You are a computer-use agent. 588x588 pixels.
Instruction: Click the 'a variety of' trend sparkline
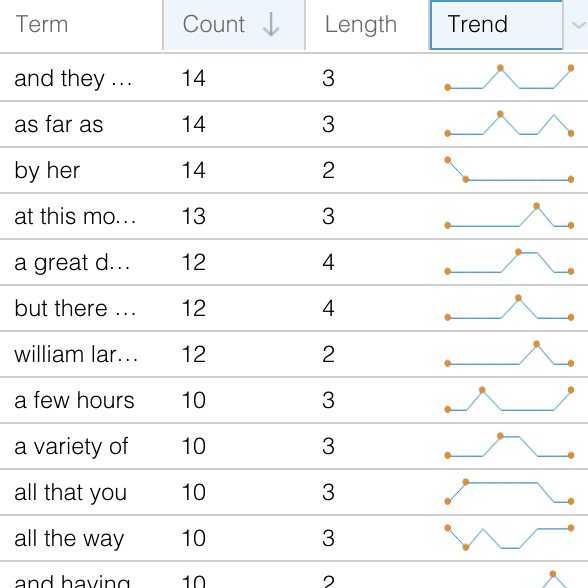[x=509, y=446]
